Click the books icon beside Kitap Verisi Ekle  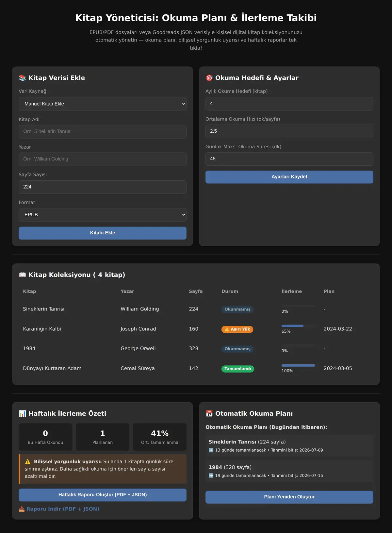pos(22,78)
